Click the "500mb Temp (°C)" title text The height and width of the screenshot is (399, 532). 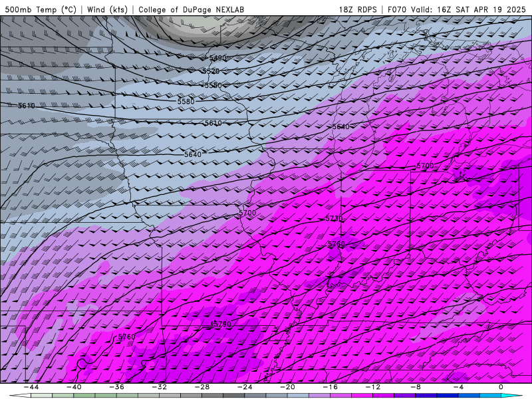pyautogui.click(x=41, y=9)
